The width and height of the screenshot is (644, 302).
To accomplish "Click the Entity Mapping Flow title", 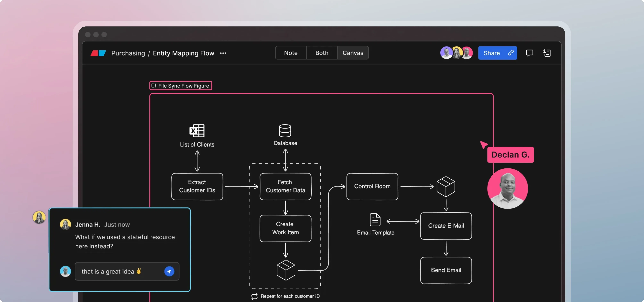I will coord(183,53).
